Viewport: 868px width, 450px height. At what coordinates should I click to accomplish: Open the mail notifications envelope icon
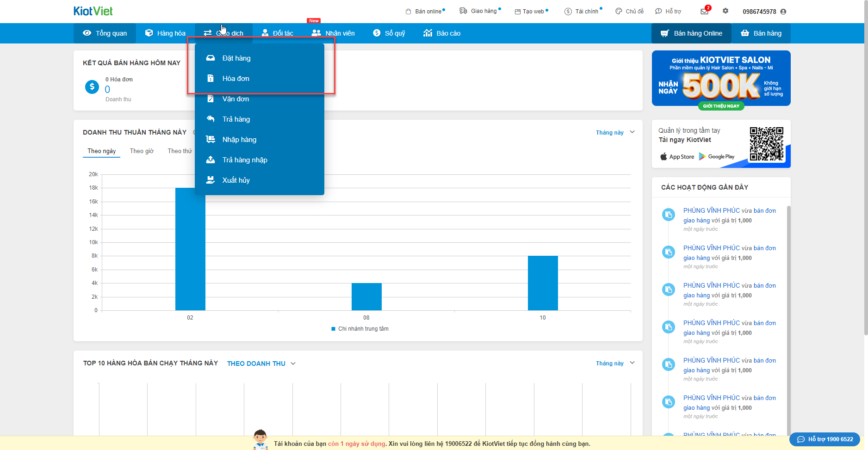pyautogui.click(x=704, y=12)
